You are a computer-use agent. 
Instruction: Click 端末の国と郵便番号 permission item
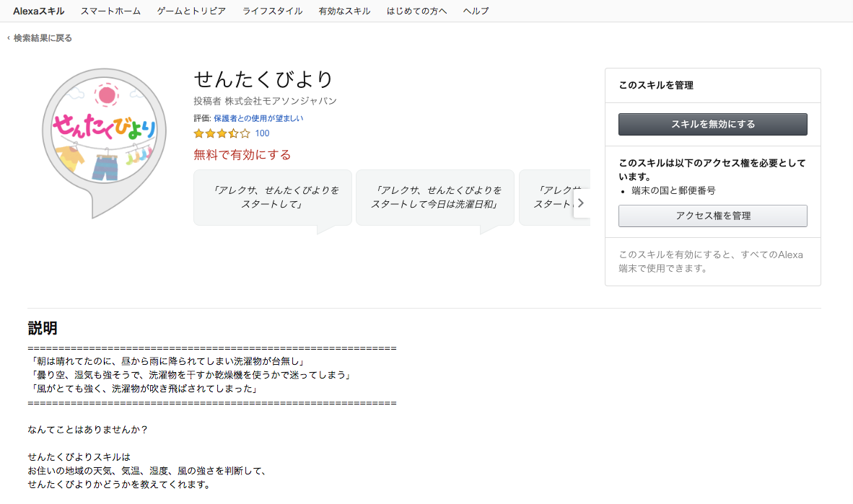(x=673, y=191)
